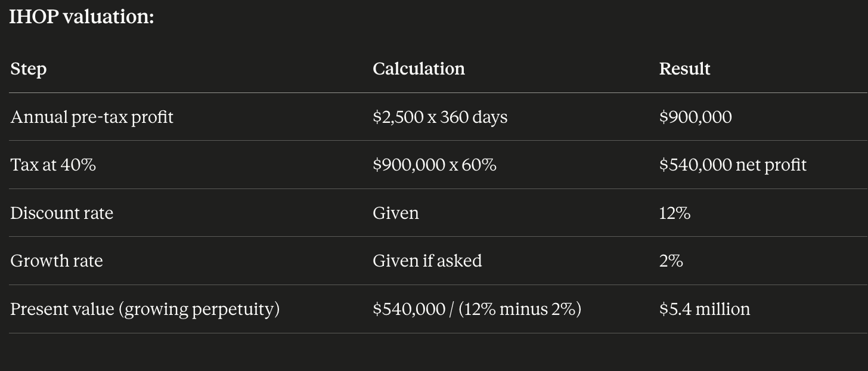
Task: Click the 'Growth rate' row label
Action: pyautogui.click(x=57, y=261)
